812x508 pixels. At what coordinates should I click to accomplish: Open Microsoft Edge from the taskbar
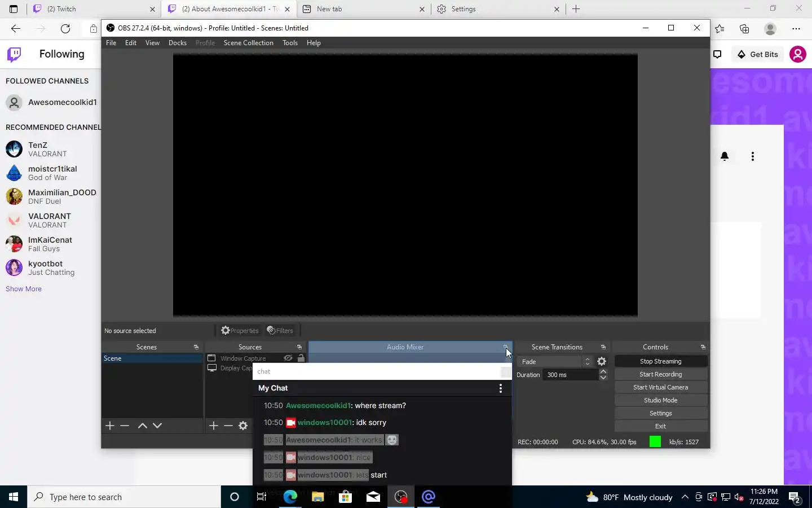point(290,497)
